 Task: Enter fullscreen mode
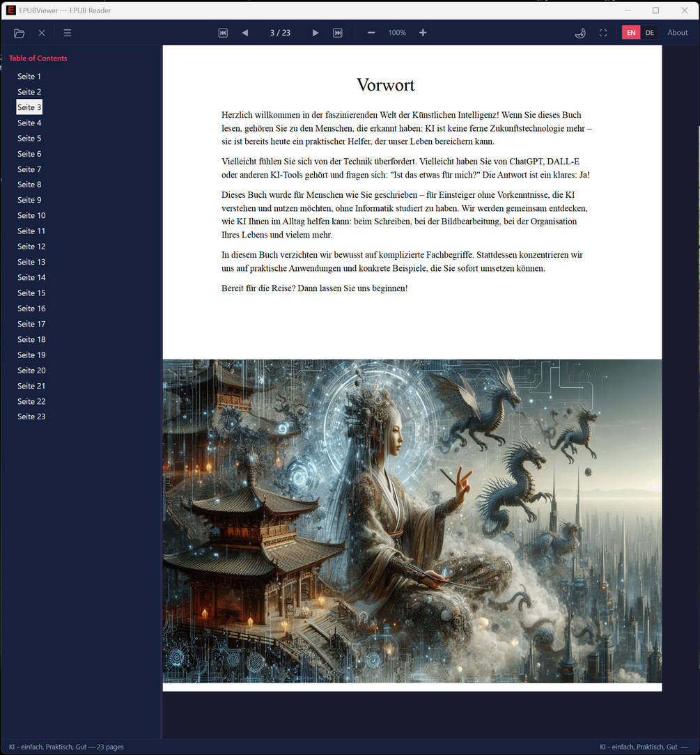click(x=603, y=33)
